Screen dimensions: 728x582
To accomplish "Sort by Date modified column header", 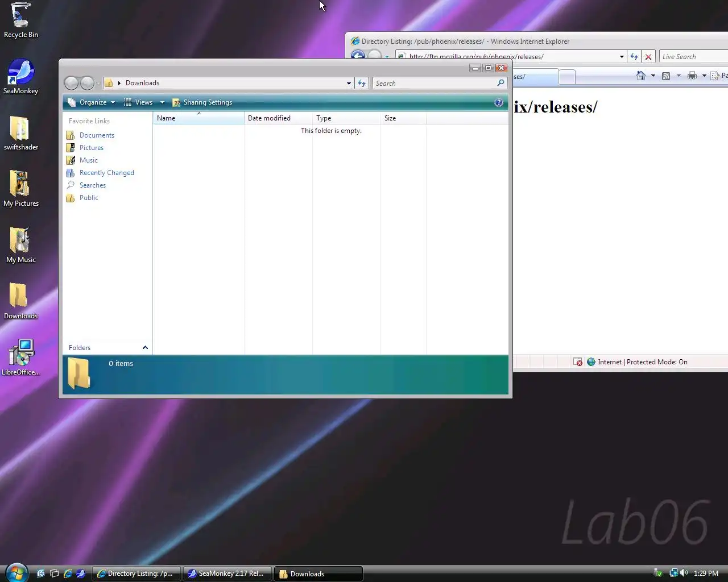I will tap(278, 118).
